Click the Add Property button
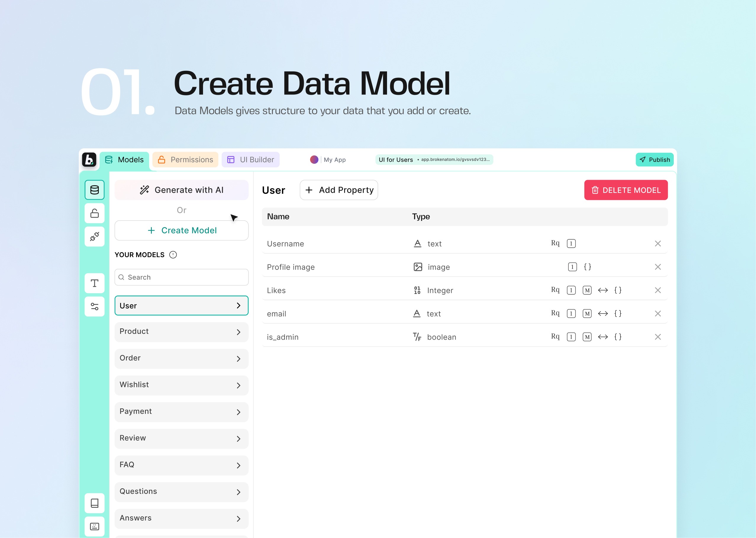The width and height of the screenshot is (756, 538). pyautogui.click(x=338, y=190)
